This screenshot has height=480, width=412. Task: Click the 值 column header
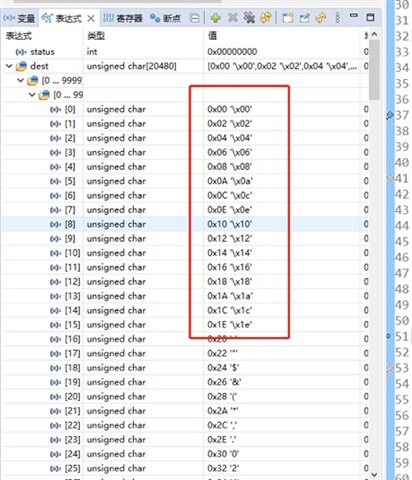[212, 36]
